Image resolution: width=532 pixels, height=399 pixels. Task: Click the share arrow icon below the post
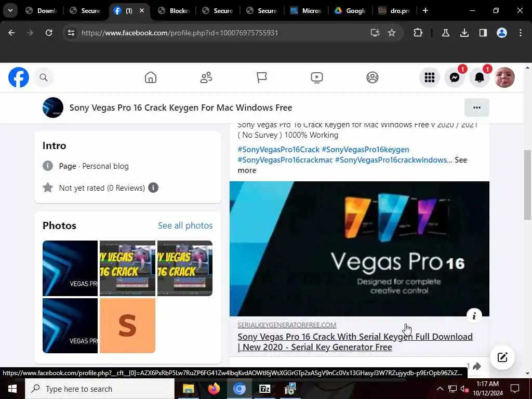coord(477,366)
